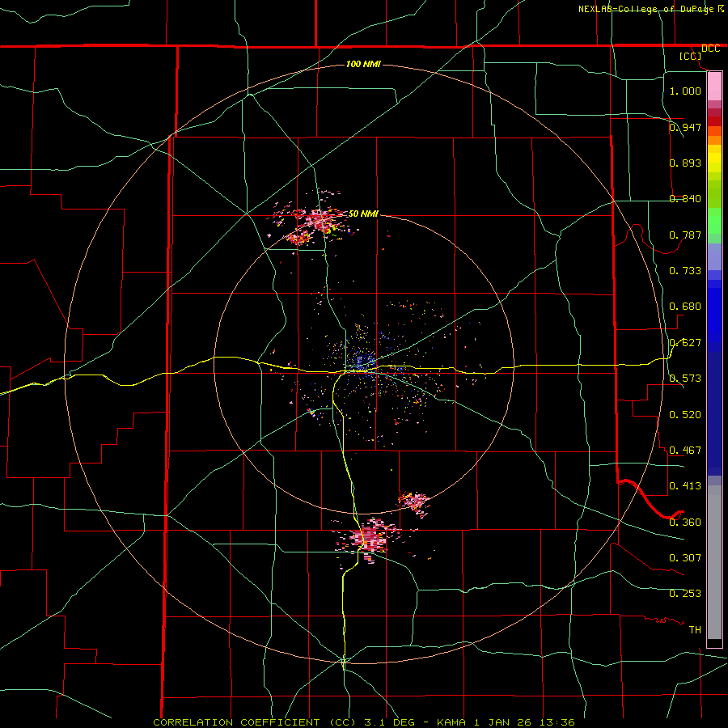Select the 1.000 value on the scale

[685, 91]
